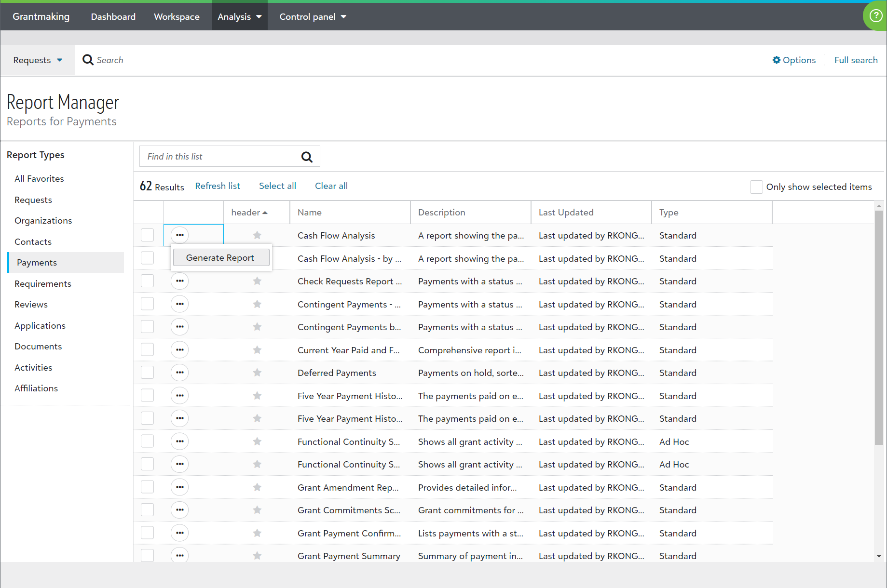This screenshot has height=588, width=887.
Task: Star the Cash Flow Analysis report
Action: point(257,235)
